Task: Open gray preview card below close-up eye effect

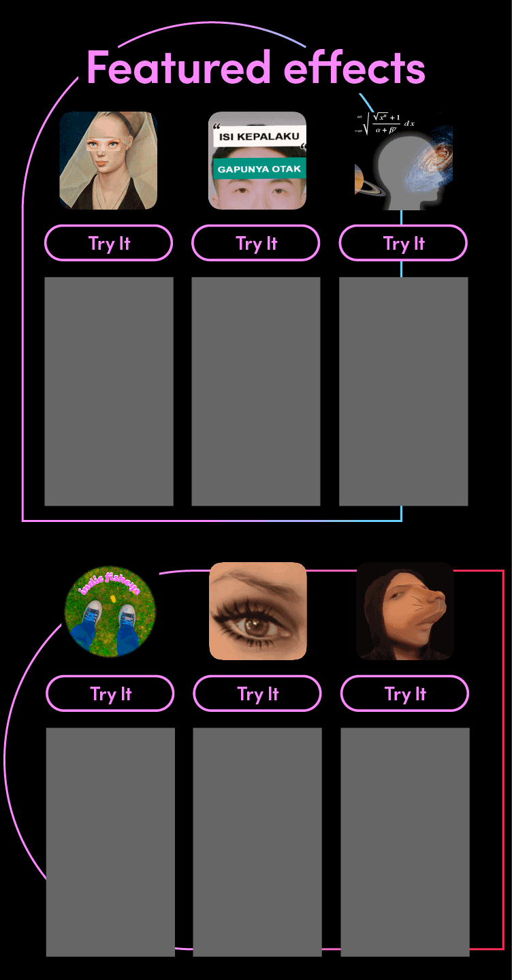Action: click(257, 842)
